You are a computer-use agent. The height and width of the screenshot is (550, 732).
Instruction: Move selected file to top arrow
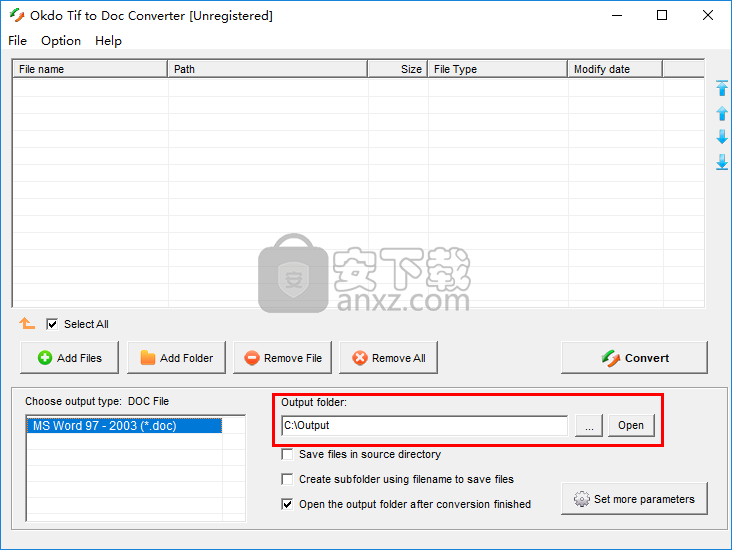click(722, 88)
